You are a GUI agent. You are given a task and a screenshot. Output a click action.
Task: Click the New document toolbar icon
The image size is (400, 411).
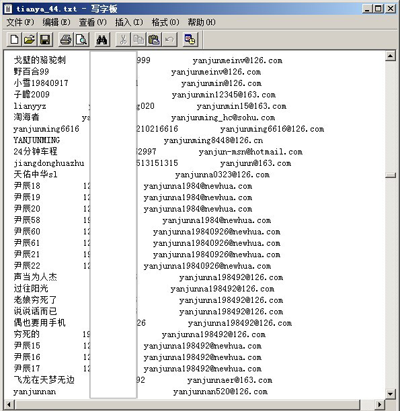point(14,40)
